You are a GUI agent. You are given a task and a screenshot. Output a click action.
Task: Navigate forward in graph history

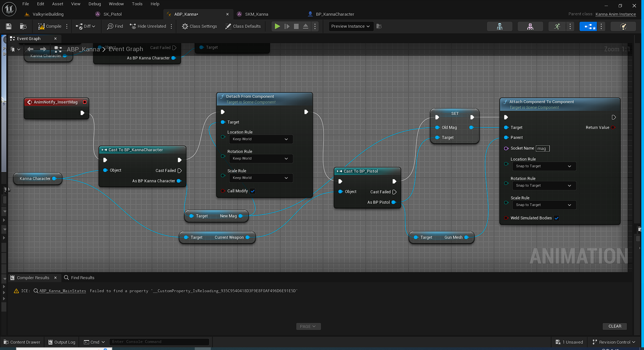pos(43,49)
